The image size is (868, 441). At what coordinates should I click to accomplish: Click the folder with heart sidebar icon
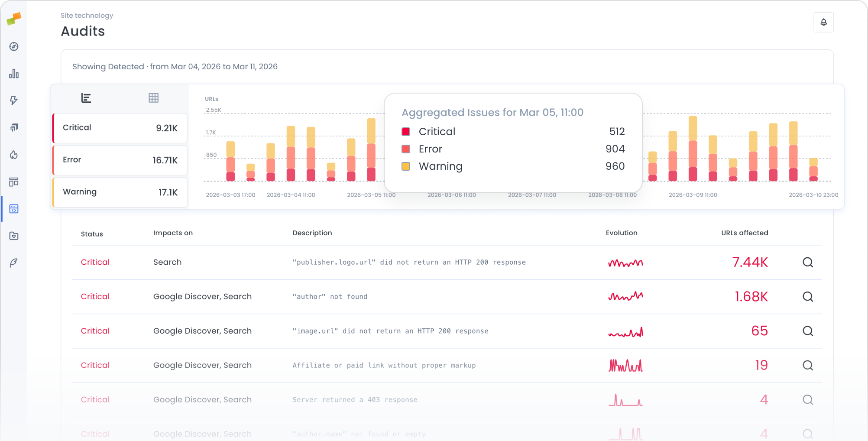(14, 236)
